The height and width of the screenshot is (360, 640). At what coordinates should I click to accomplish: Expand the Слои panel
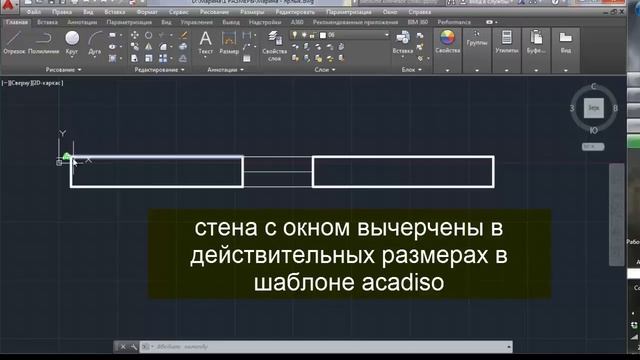pos(325,70)
